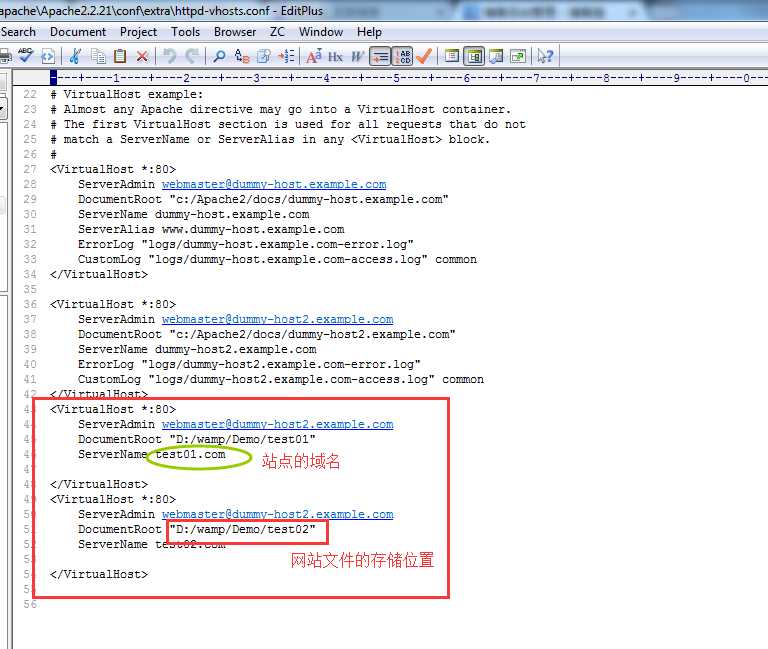
Task: Open the Replace (A to B) tool
Action: tap(242, 56)
